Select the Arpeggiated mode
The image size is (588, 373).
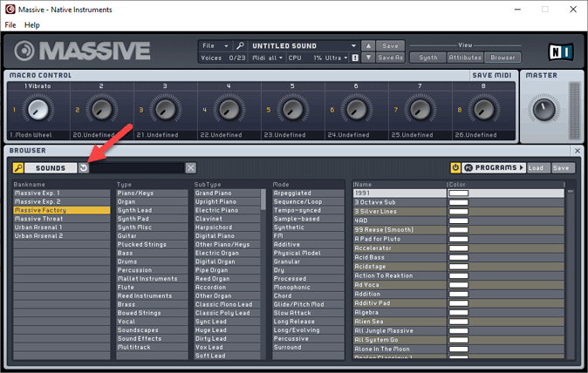(308, 193)
